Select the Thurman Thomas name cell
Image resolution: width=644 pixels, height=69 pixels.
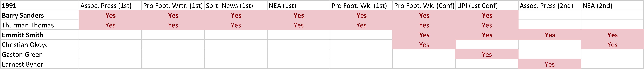click(39, 25)
